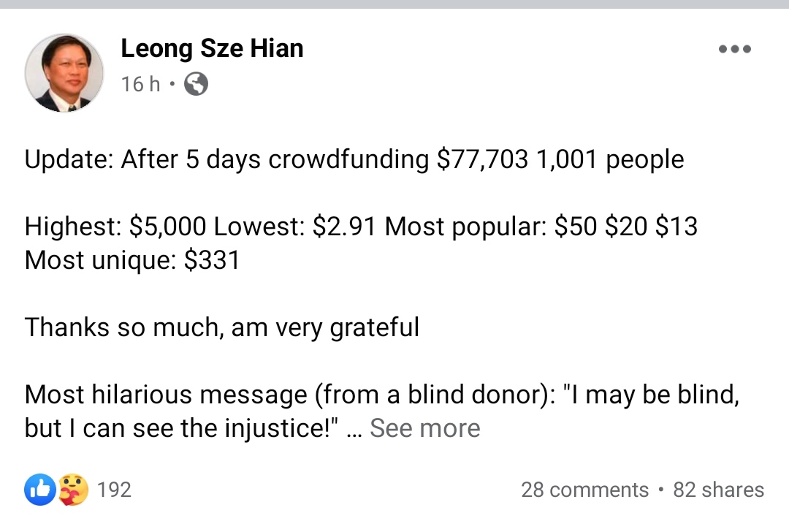Click the 1,001 people text
Screen dimensions: 789x532
[x=610, y=159]
